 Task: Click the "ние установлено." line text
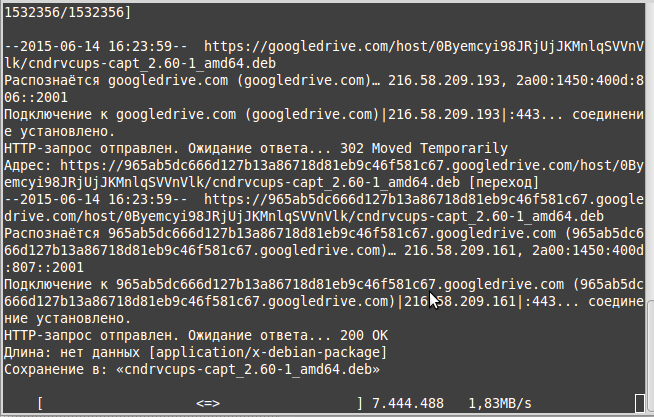pos(68,319)
